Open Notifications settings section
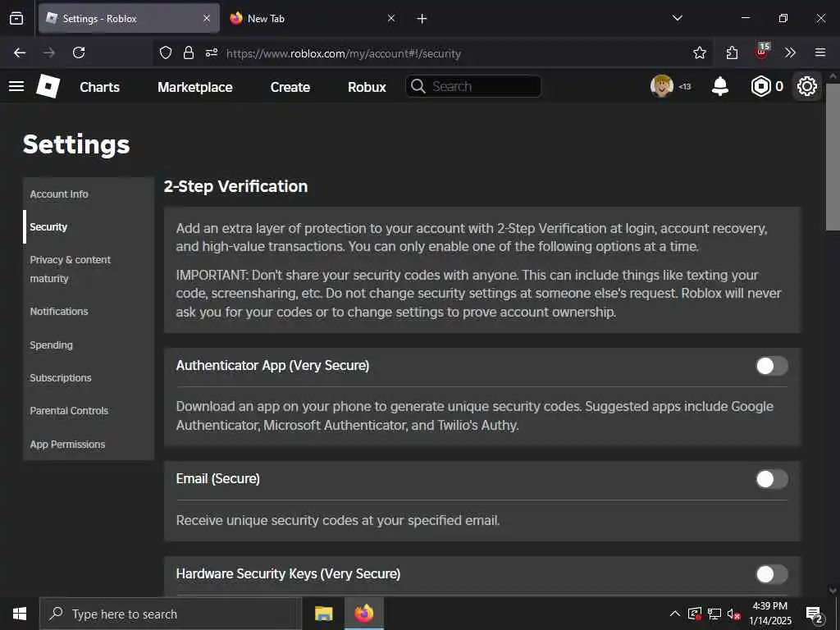This screenshot has width=840, height=630. (x=89, y=311)
